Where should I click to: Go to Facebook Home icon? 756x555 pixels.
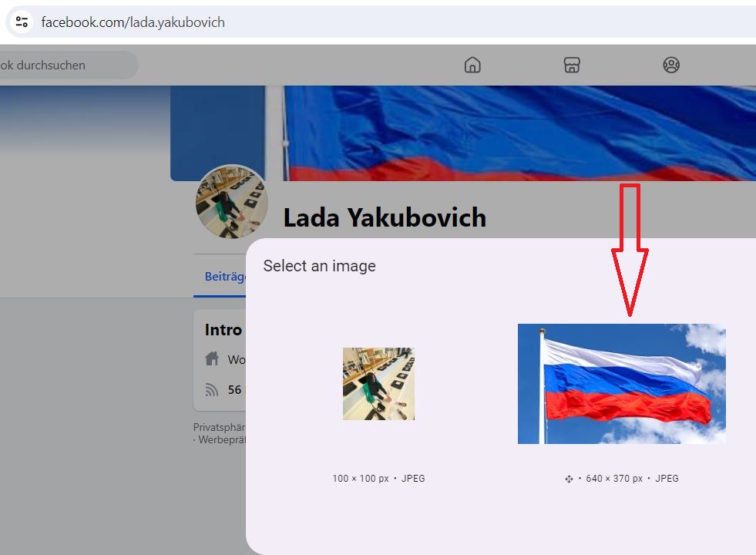click(472, 65)
